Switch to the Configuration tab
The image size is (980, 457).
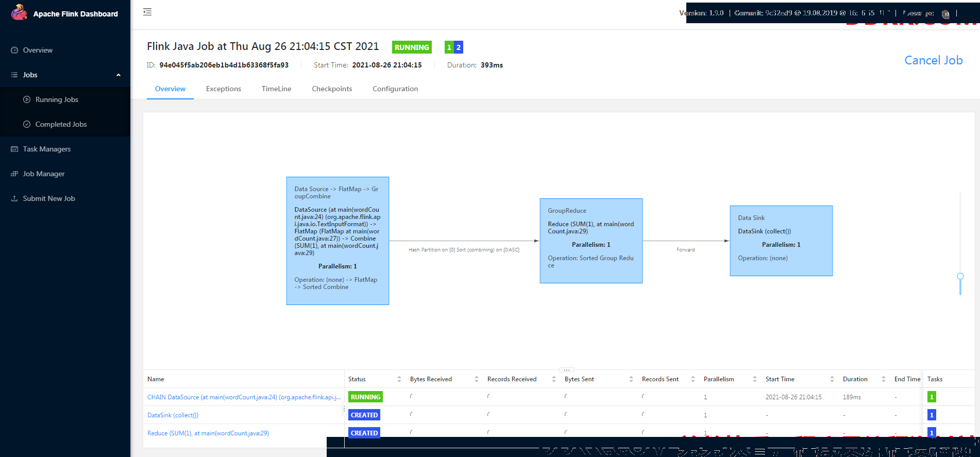395,89
